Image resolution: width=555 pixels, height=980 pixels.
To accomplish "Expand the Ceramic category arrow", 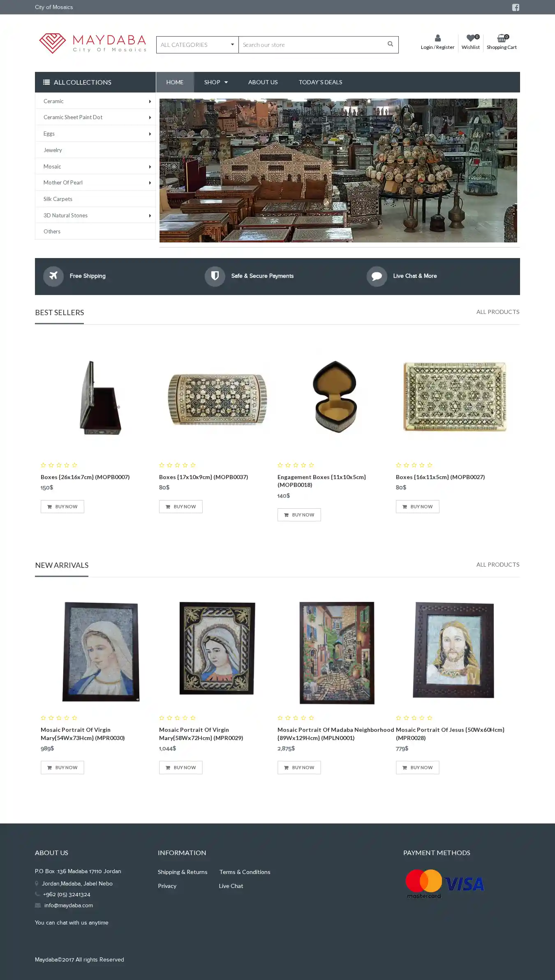I will [150, 101].
